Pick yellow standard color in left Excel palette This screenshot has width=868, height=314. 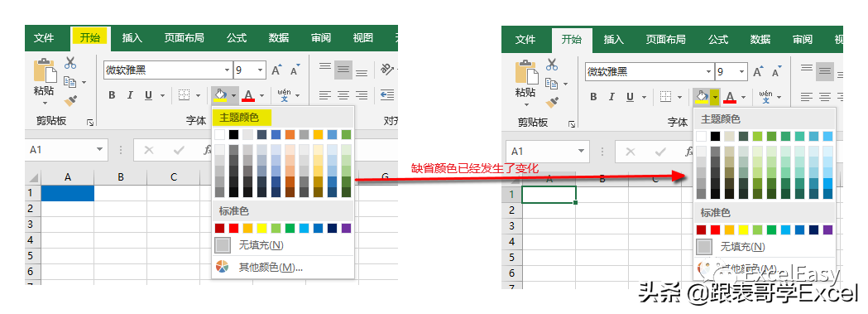click(261, 228)
